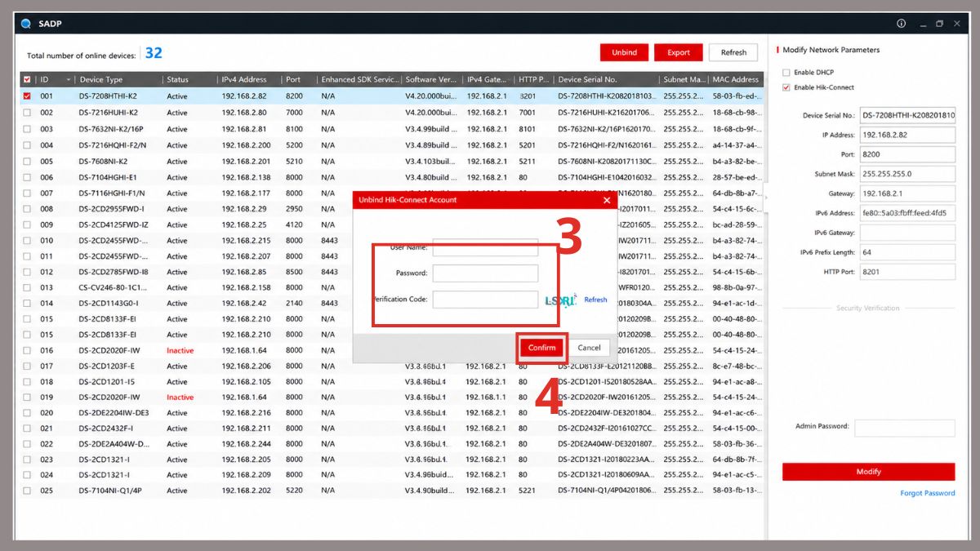The image size is (980, 551).
Task: Open the info icon in the title bar
Action: coord(902,24)
